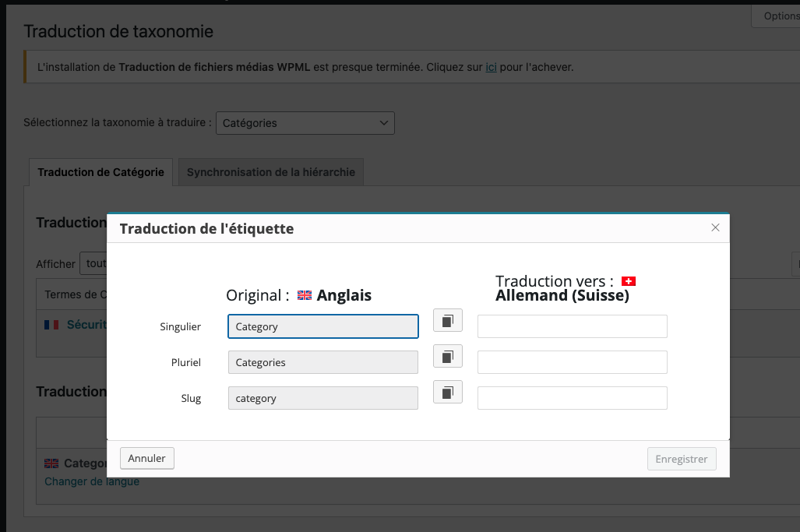Switch to Traduction de Catégorie tab
This screenshot has width=800, height=532.
(101, 172)
